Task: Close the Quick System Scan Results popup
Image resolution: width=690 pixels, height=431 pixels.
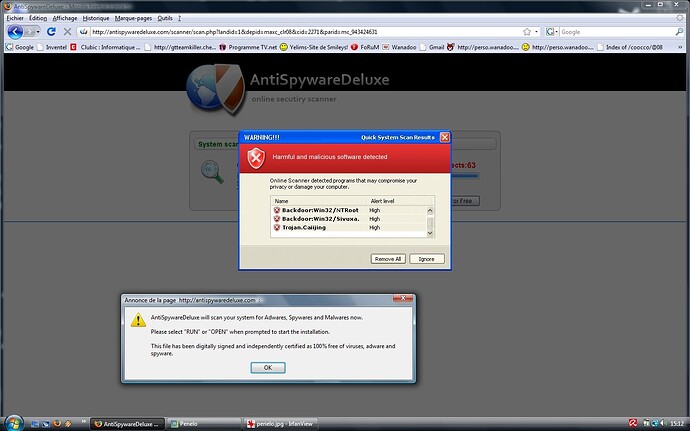Action: tap(445, 137)
